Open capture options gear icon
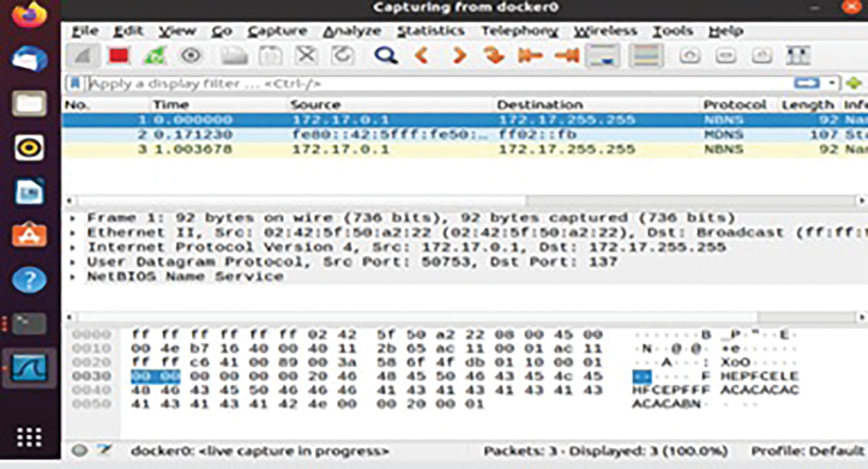 tap(190, 56)
